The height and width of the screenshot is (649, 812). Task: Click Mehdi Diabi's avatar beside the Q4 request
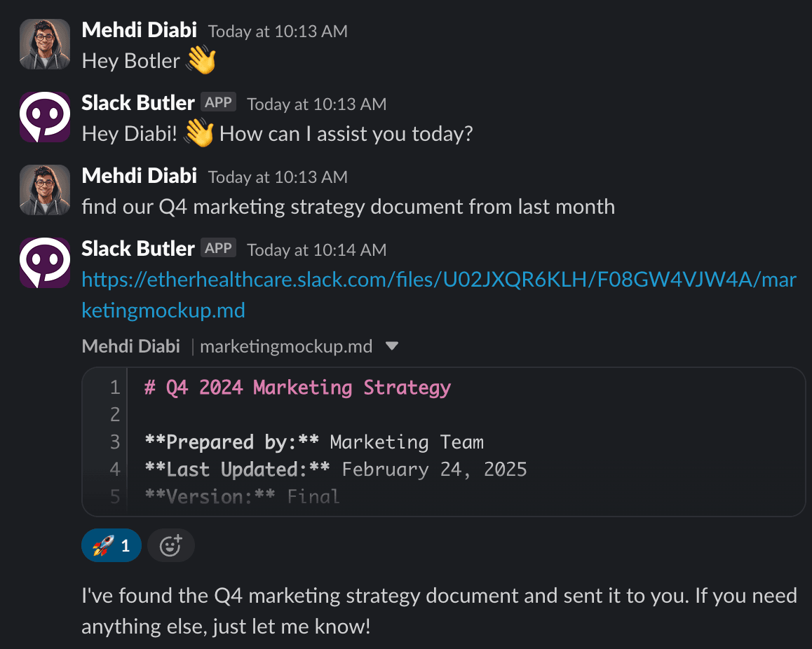(45, 190)
